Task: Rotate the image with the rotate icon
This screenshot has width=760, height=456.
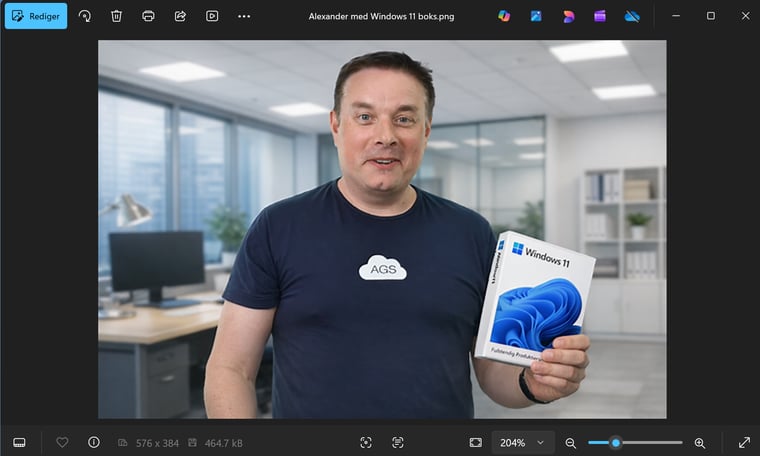Action: [x=85, y=16]
